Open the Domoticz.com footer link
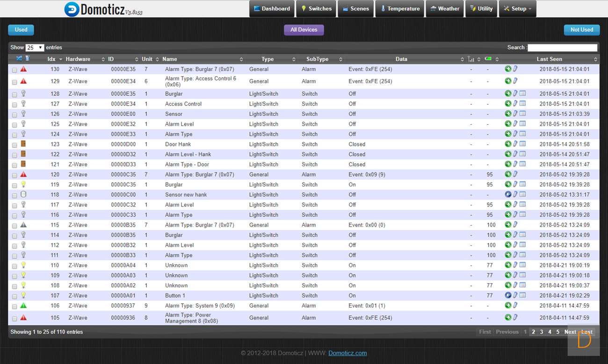Viewport: 608px width, 364px height. click(x=347, y=353)
